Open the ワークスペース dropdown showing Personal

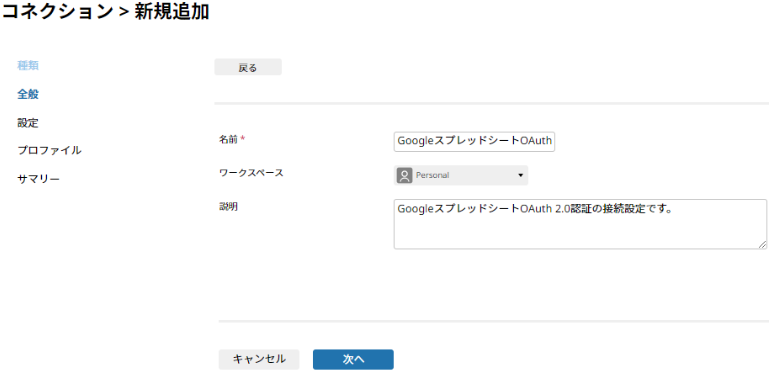(461, 175)
